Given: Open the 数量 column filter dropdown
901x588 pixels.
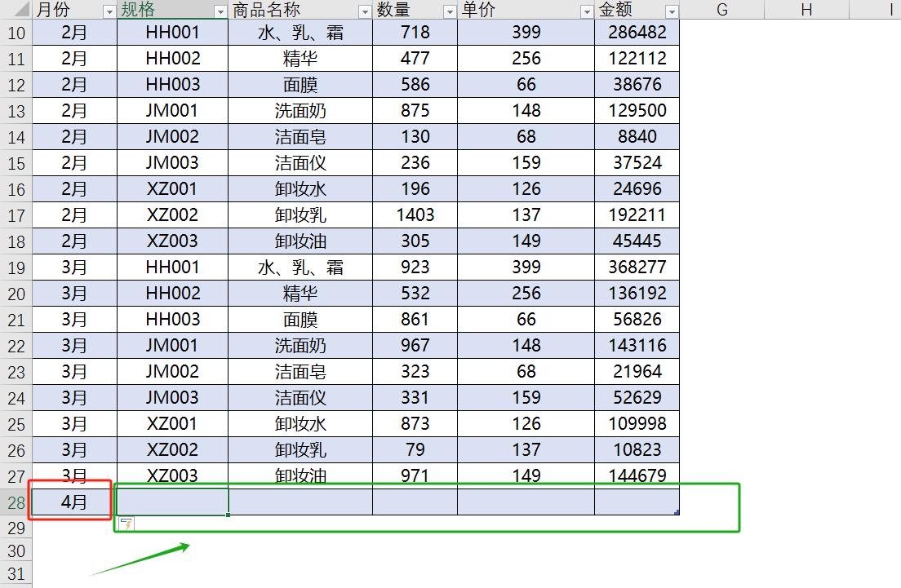Looking at the screenshot, I should tap(450, 11).
